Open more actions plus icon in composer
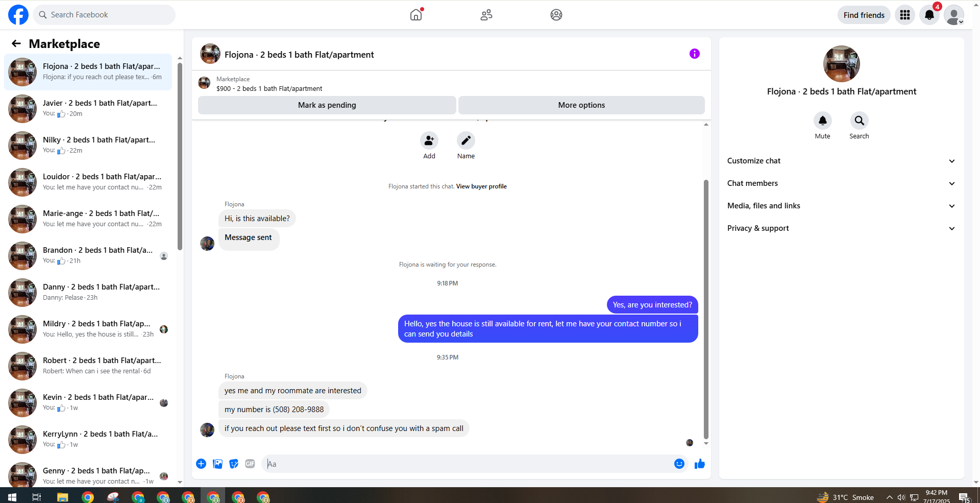The image size is (980, 503). pos(201,464)
